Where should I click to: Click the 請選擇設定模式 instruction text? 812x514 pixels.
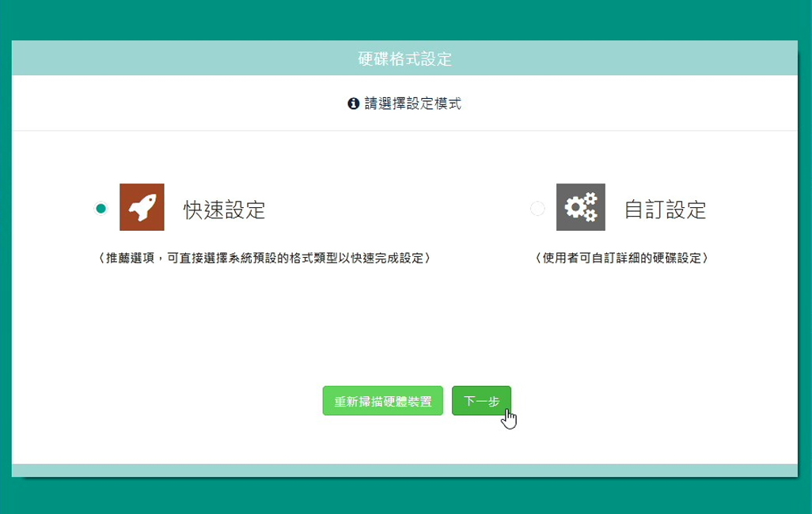(x=412, y=104)
